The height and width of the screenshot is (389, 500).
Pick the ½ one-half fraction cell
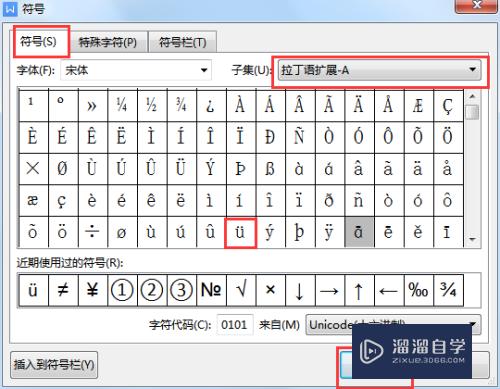(152, 105)
